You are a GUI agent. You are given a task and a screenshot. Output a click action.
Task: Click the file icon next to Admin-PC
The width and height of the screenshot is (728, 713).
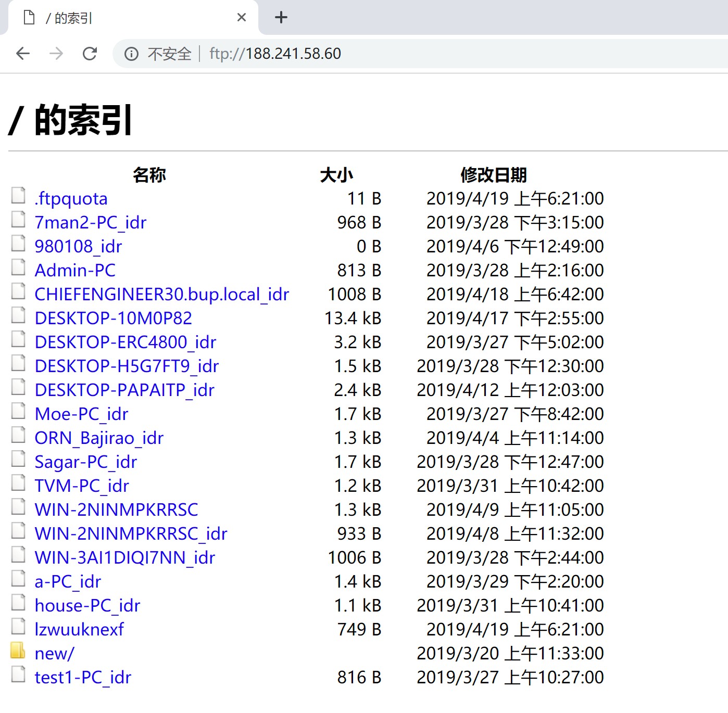18,268
